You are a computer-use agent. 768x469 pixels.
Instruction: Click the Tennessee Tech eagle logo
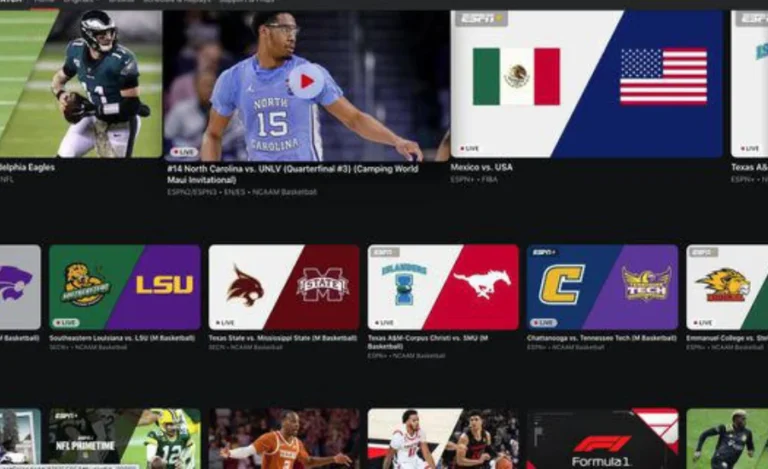click(x=647, y=284)
